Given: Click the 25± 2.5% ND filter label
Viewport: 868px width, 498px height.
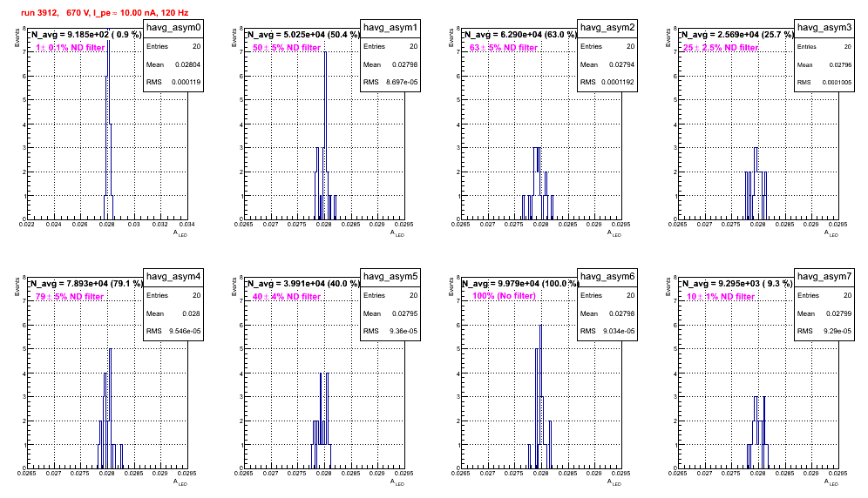Looking at the screenshot, I should [721, 48].
